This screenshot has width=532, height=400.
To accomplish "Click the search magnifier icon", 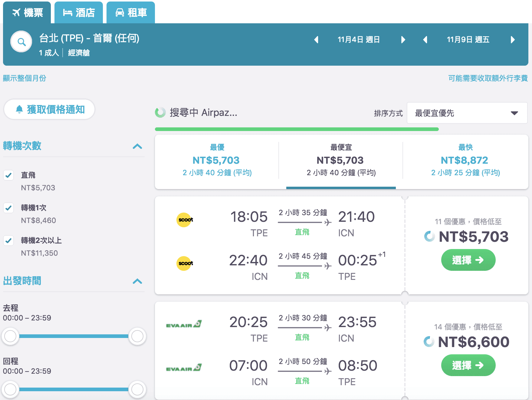I will tap(21, 41).
